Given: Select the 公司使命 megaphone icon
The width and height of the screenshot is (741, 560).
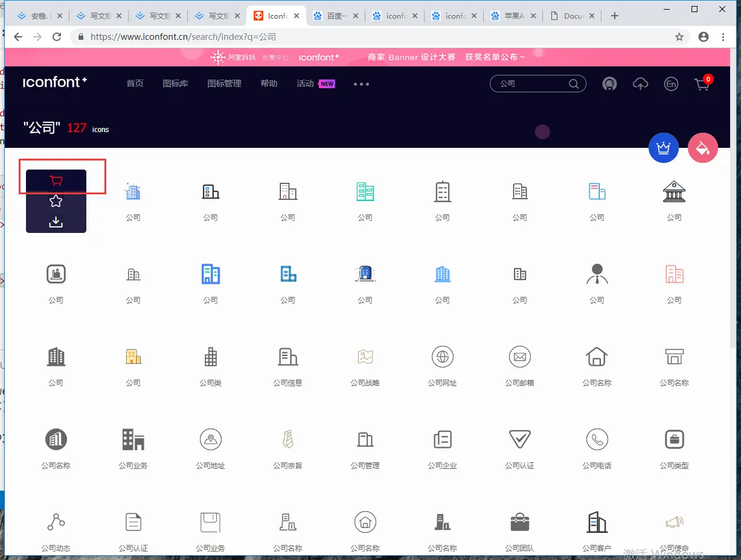Looking at the screenshot, I should point(674,523).
